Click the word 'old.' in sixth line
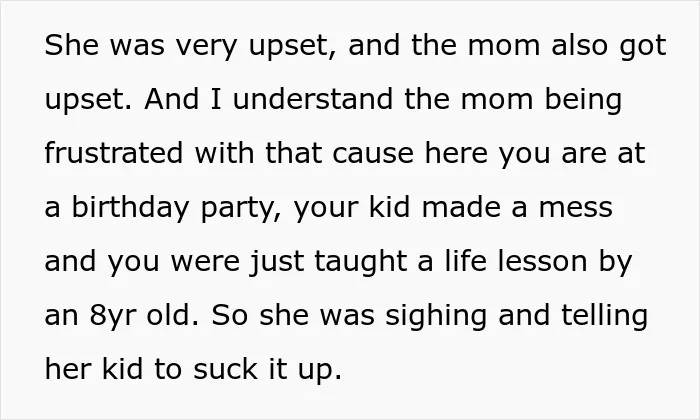Image resolution: width=700 pixels, height=420 pixels. click(173, 315)
